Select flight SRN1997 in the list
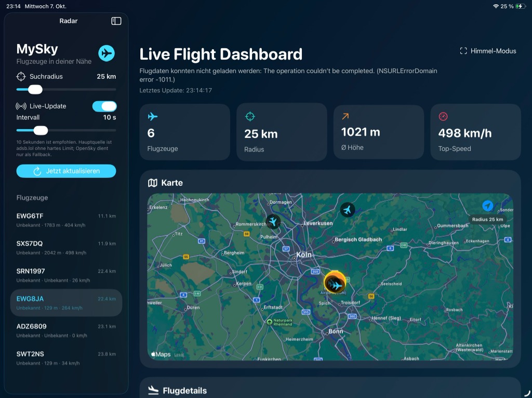 coord(66,275)
